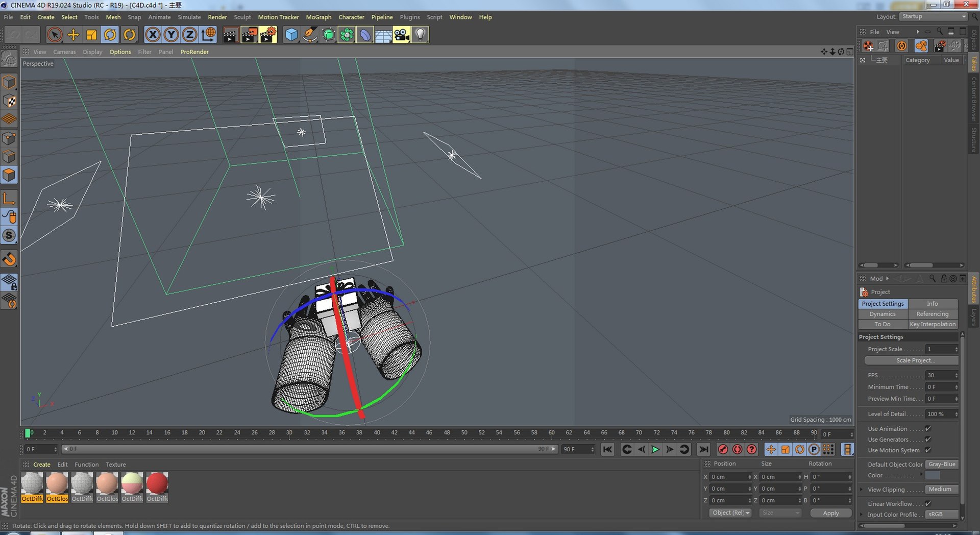
Task: Switch to Edges mode
Action: coord(9,157)
